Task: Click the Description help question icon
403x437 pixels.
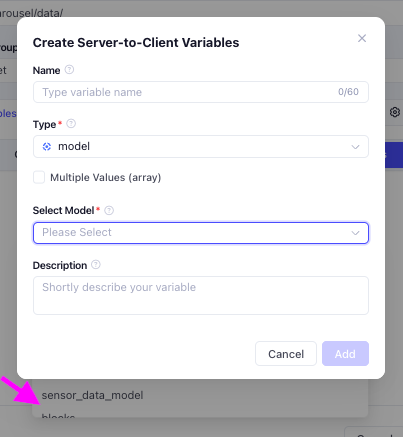Action: pos(96,265)
